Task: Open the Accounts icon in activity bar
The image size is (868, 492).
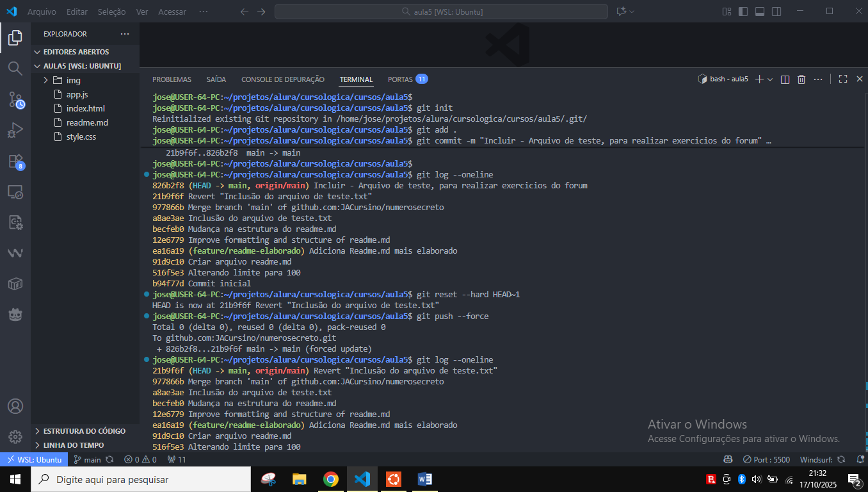Action: point(15,406)
